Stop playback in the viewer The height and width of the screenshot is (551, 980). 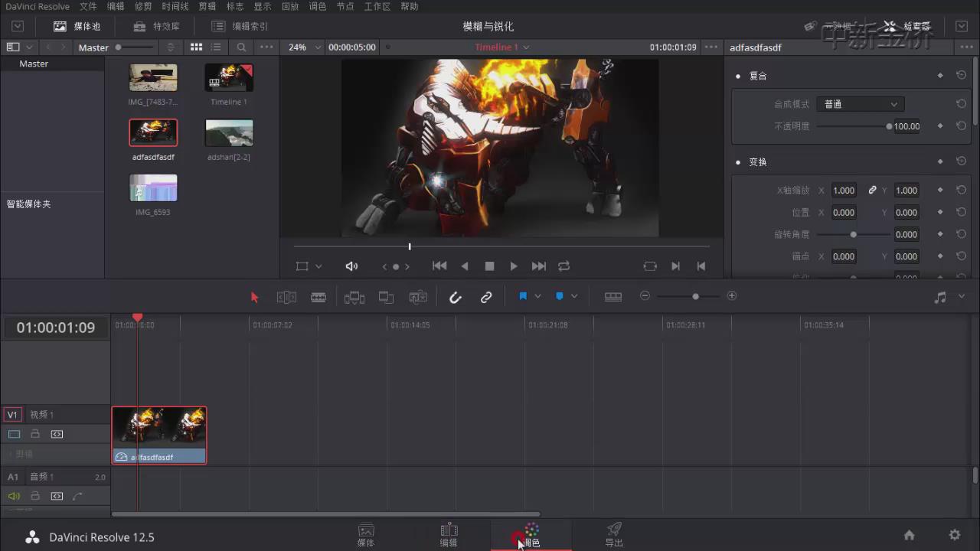(x=489, y=266)
